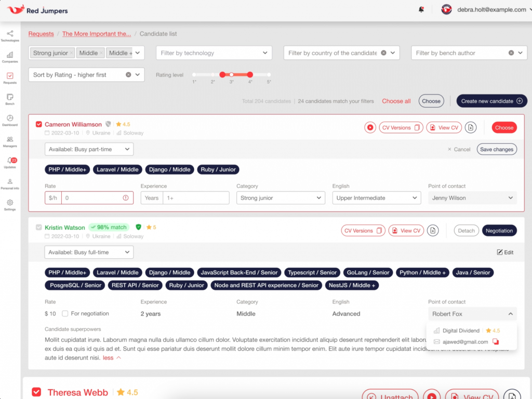Copy the ajawed@gmail.com email address

point(496,342)
